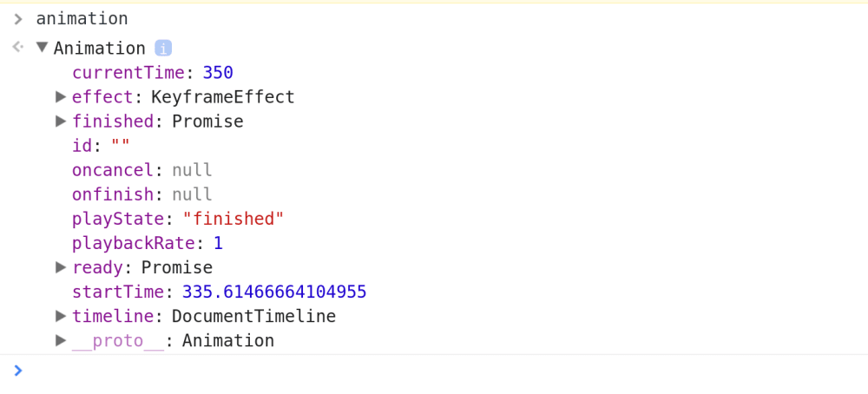Click the console prompt input line
Viewport: 868px width, 394px height.
(x=443, y=371)
